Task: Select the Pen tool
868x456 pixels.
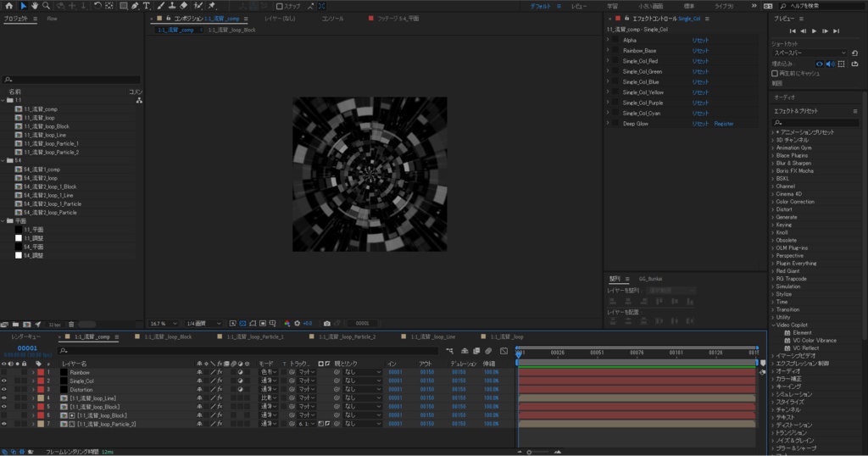Action: (x=136, y=6)
